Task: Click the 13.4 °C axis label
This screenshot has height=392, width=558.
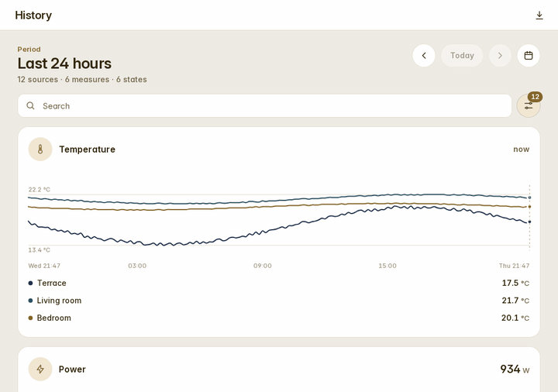Action: coord(40,250)
